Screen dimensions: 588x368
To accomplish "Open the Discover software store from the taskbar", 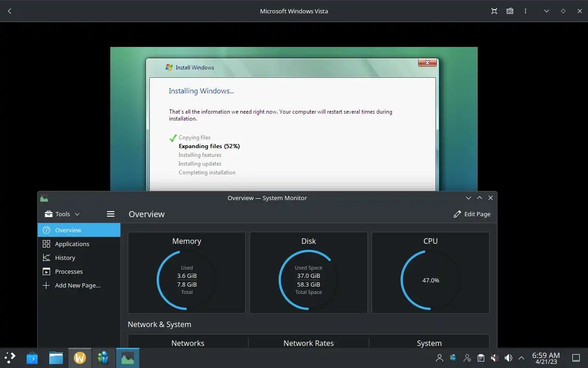I will (x=32, y=357).
